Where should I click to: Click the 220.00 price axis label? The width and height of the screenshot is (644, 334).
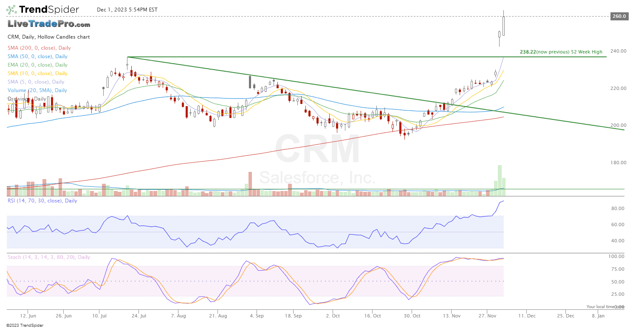coord(619,88)
